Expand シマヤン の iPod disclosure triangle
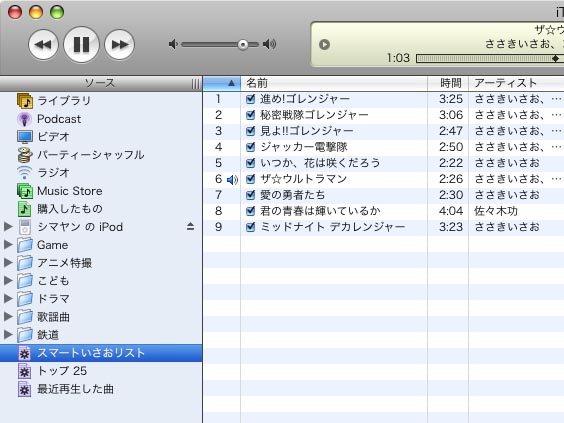Screen dimensions: 564x423 8,227
